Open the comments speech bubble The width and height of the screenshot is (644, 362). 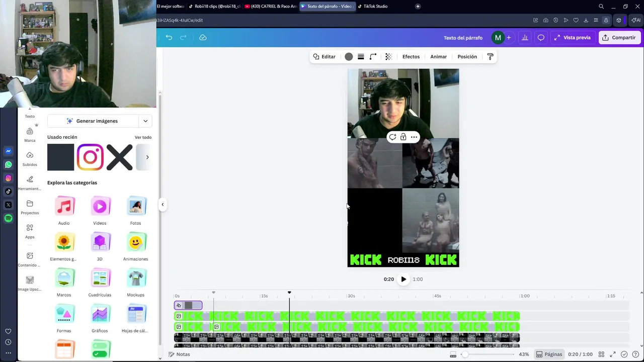(x=541, y=38)
